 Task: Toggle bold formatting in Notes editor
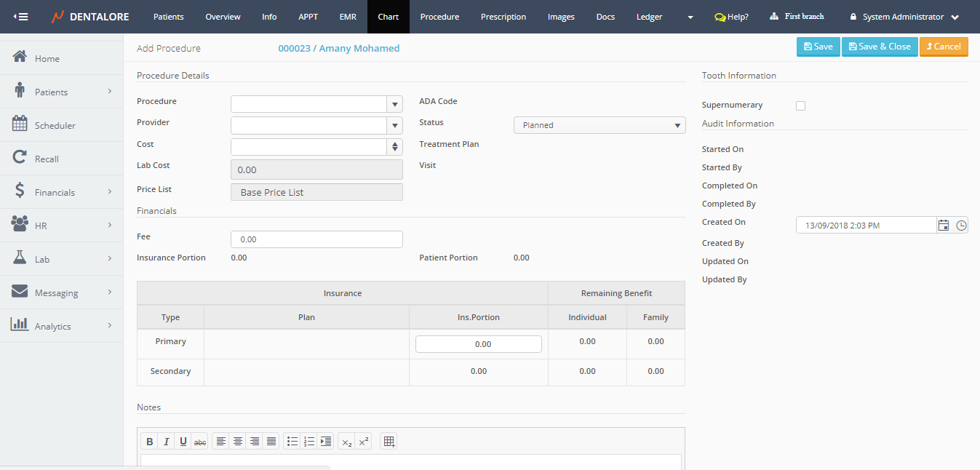149,442
